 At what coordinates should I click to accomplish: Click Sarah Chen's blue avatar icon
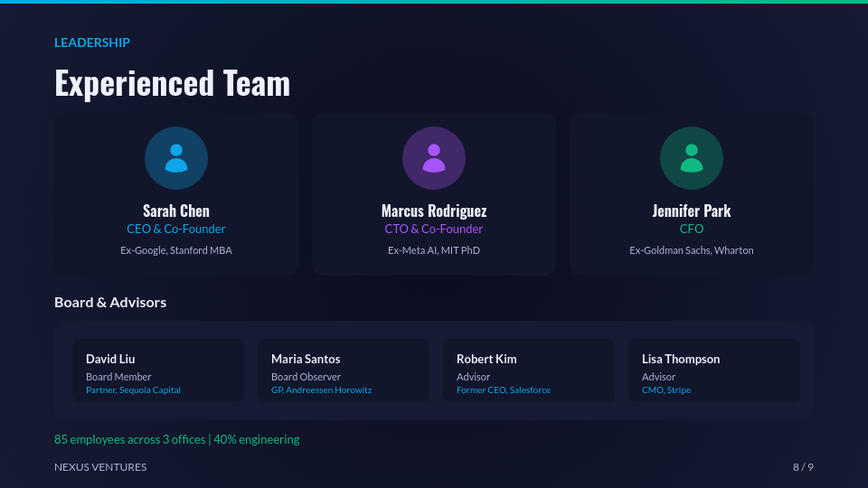(176, 158)
